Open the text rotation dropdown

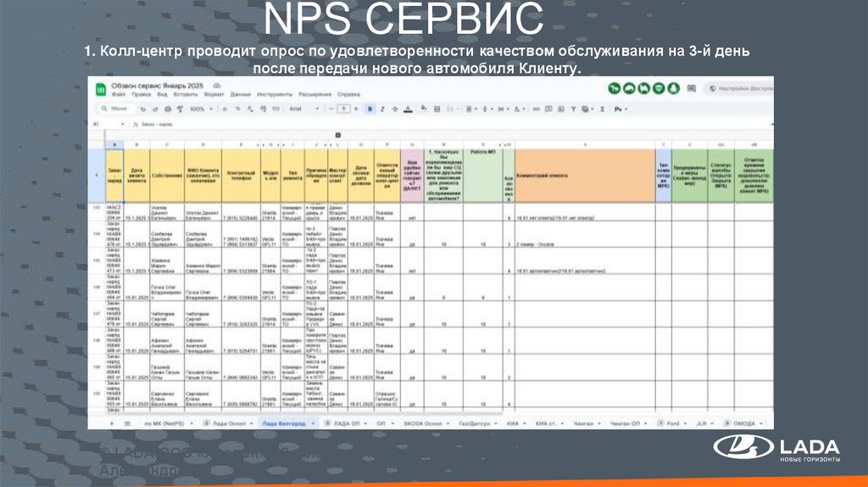[520, 109]
